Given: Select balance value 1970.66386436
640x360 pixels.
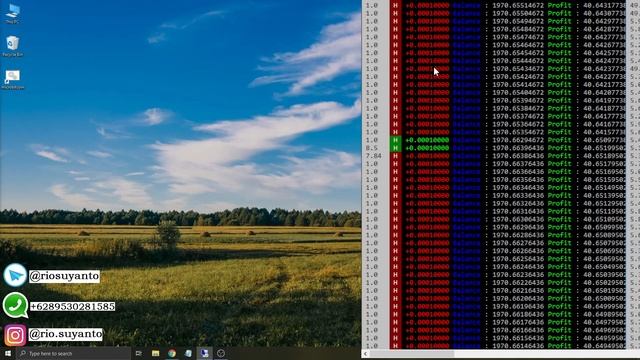Looking at the screenshot, I should coord(518,156).
